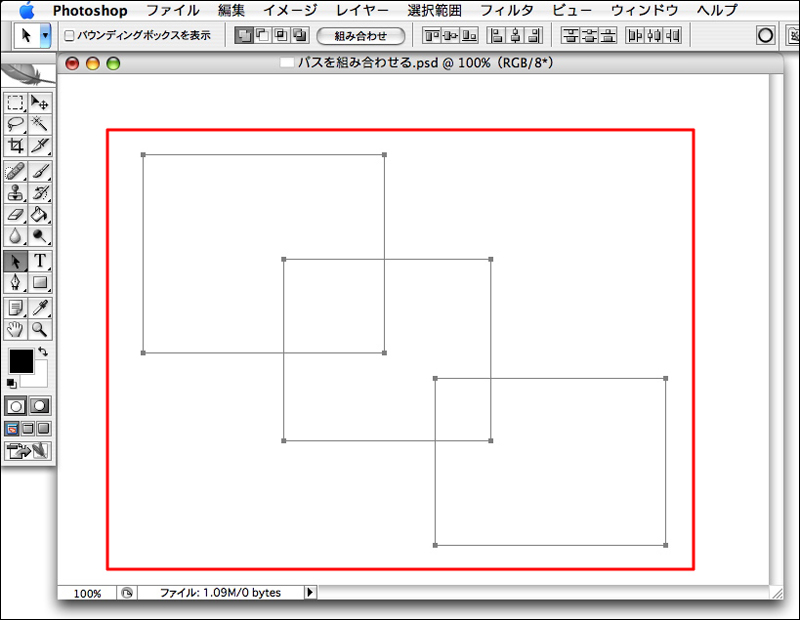Select the Eyedropper tool

(x=40, y=307)
